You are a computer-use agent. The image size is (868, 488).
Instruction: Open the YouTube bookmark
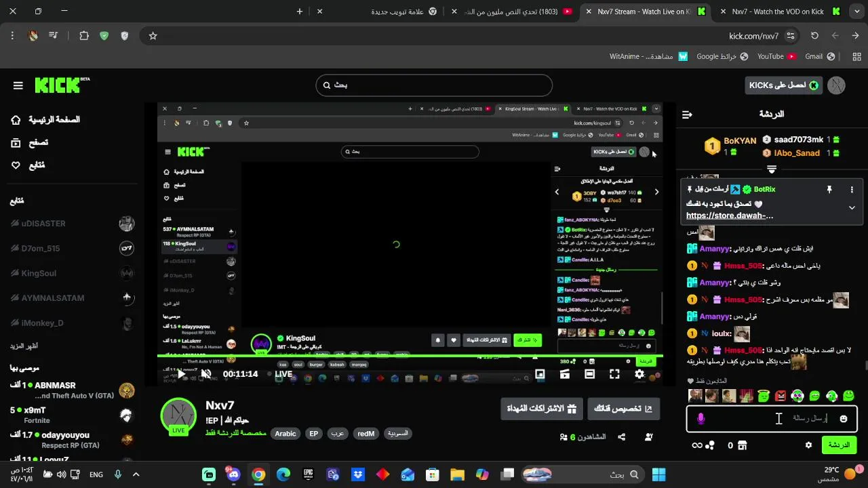coord(776,56)
